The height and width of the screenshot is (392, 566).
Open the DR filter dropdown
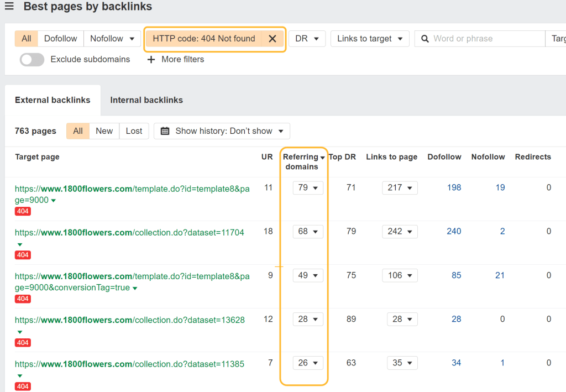307,38
